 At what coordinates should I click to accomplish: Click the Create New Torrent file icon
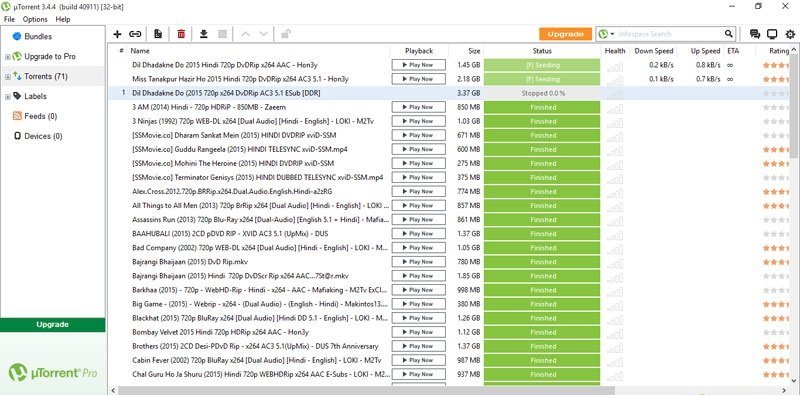158,34
